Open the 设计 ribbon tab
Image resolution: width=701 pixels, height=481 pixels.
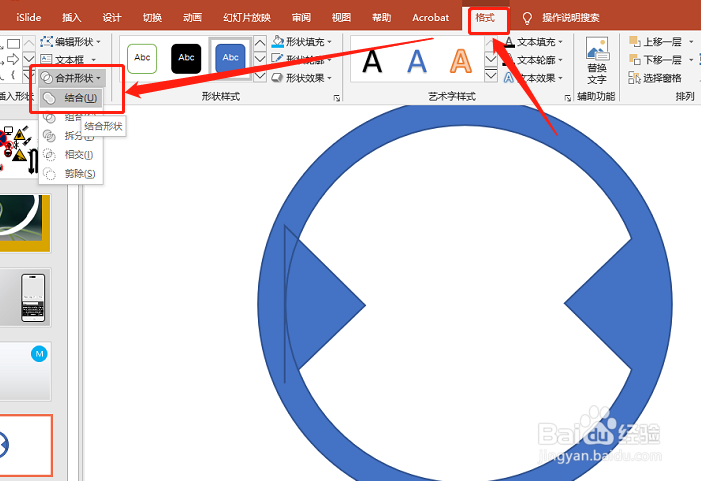[x=111, y=17]
